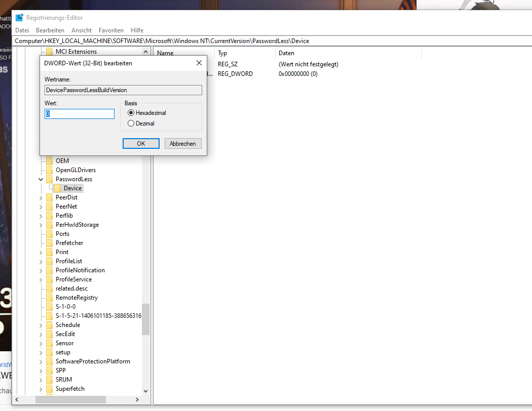Expand the setup key
The width and height of the screenshot is (532, 411).
pyautogui.click(x=41, y=353)
